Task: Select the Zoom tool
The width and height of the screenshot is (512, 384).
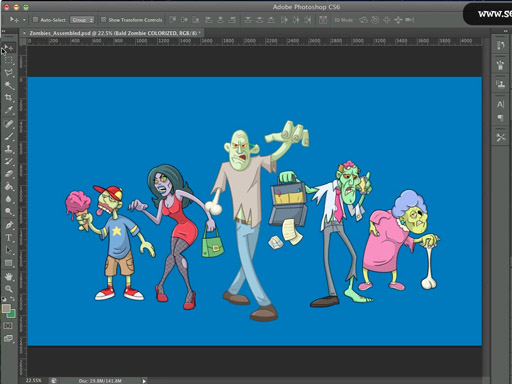Action: [x=9, y=289]
